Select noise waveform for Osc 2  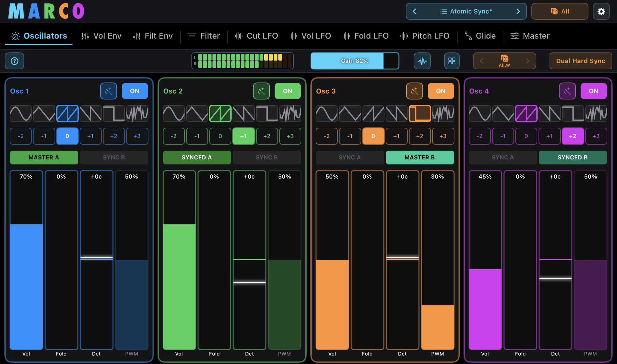click(x=290, y=113)
